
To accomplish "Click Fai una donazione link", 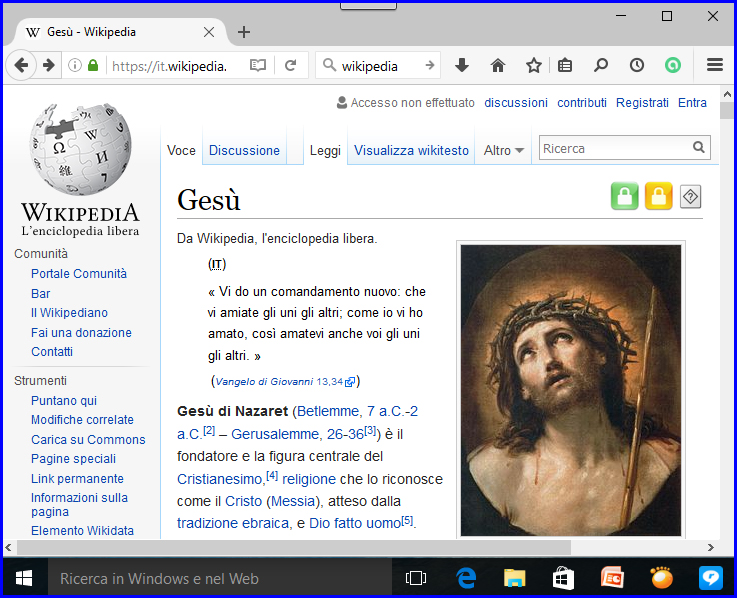I will click(x=81, y=333).
